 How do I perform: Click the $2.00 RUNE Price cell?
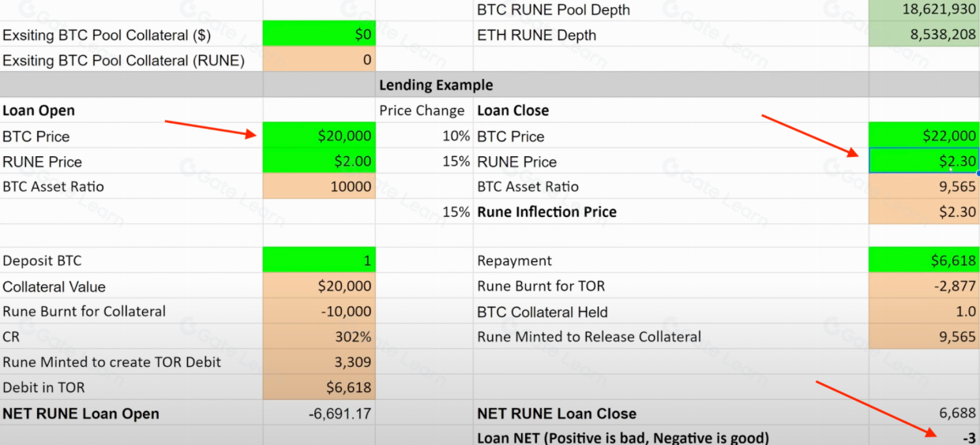tap(319, 161)
